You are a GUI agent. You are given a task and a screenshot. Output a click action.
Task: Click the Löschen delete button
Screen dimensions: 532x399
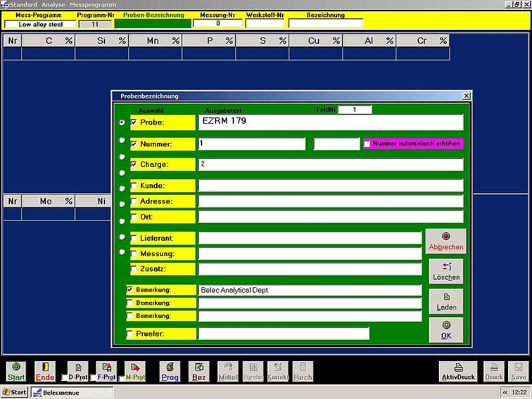(x=446, y=271)
